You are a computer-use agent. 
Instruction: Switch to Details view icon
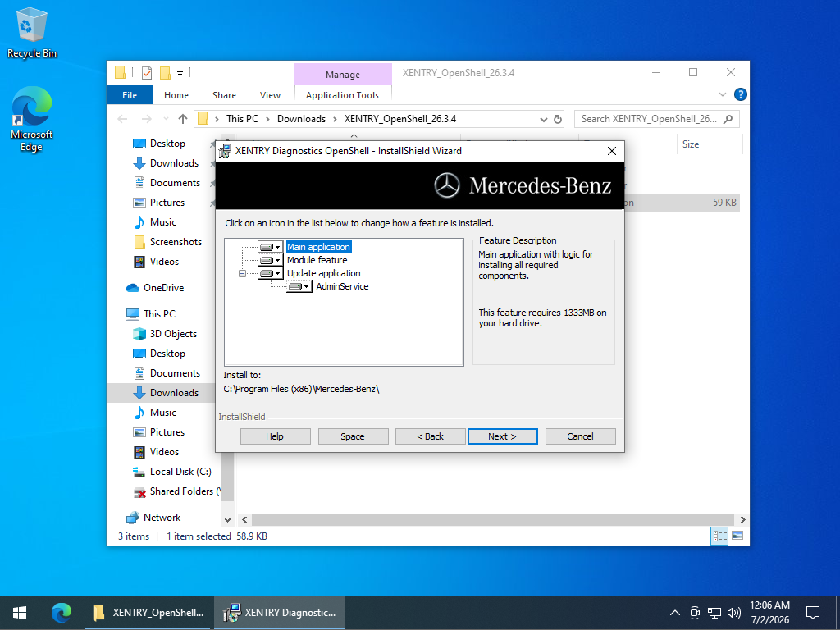click(719, 536)
